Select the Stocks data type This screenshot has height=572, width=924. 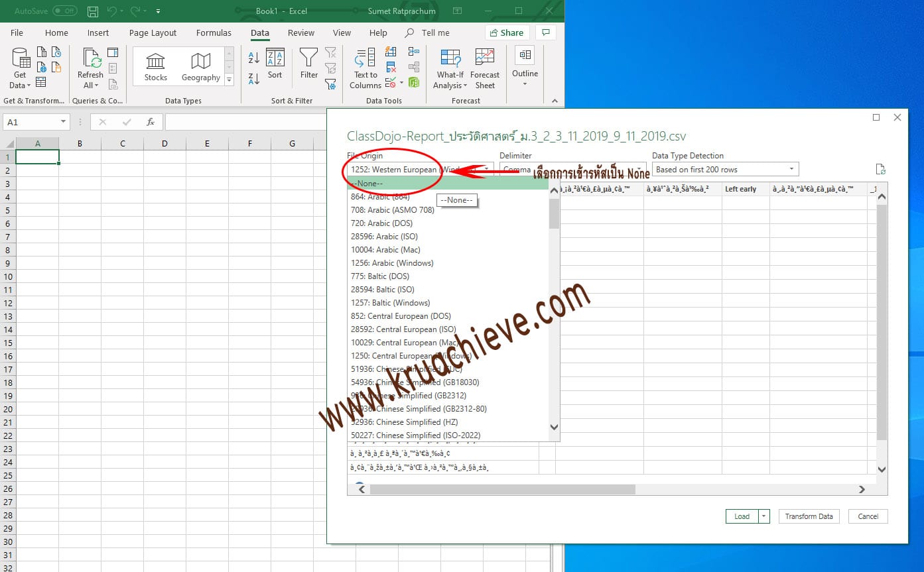tap(156, 68)
